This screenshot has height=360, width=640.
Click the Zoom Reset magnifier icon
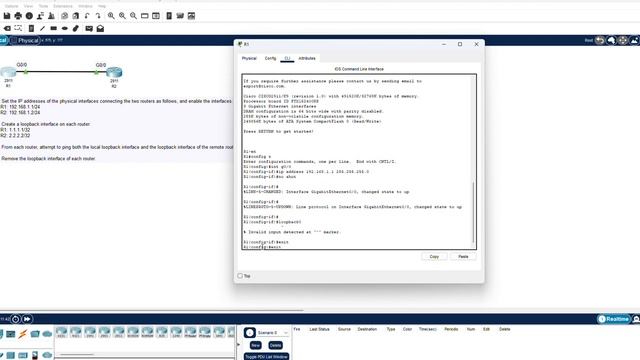click(122, 16)
